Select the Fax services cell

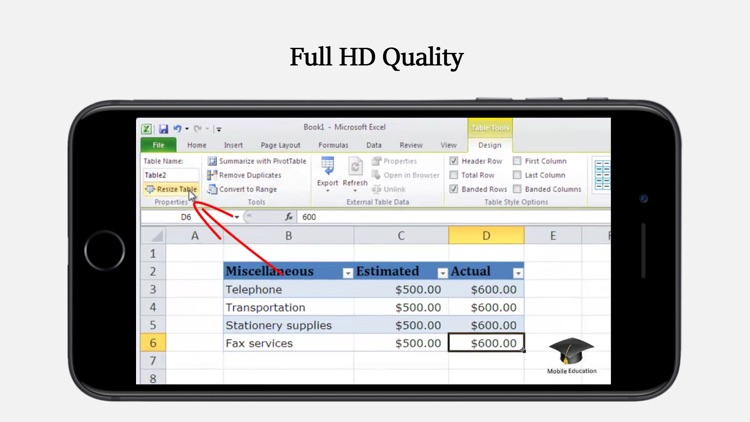pos(288,343)
